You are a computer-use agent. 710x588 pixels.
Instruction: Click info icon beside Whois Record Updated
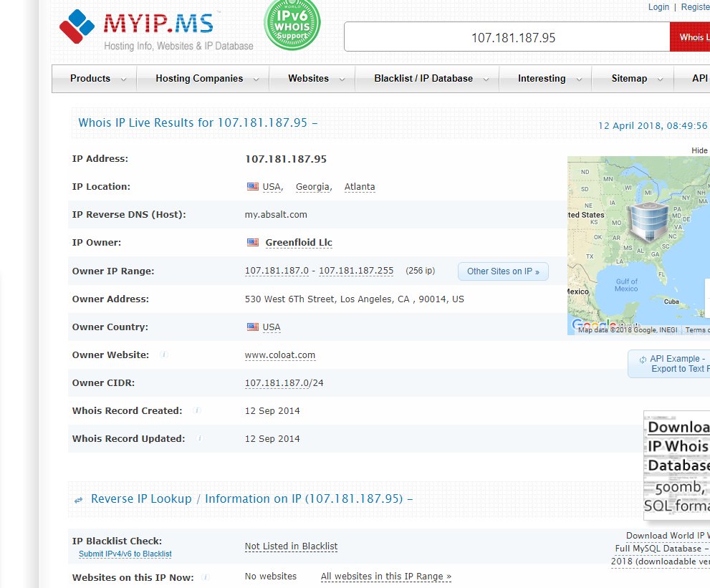[200, 438]
